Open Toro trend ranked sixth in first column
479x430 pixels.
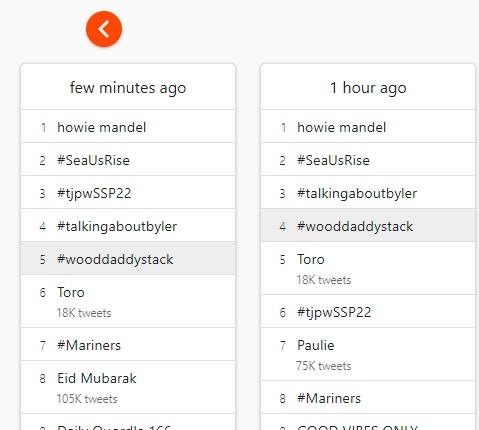click(x=128, y=301)
